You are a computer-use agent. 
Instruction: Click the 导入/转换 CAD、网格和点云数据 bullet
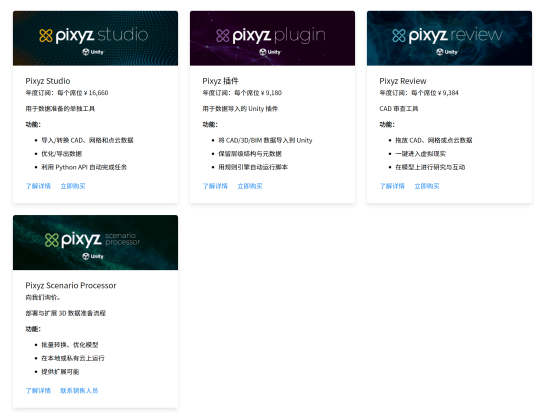tap(87, 140)
